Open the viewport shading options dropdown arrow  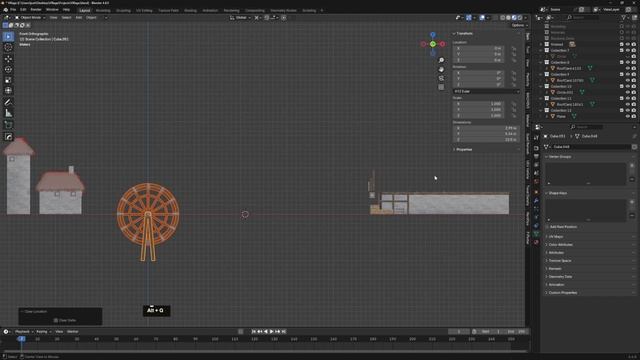pos(525,18)
